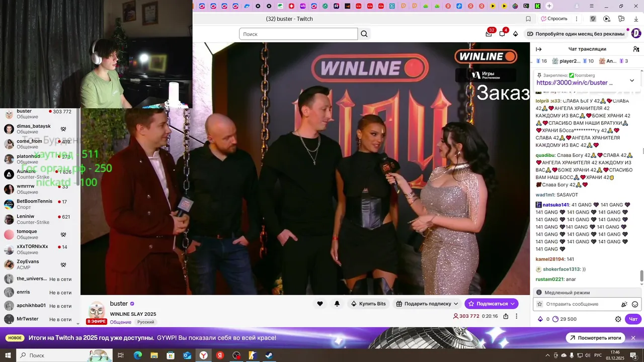Click the Спросить assistant button
This screenshot has height=362, width=644.
tap(553, 19)
